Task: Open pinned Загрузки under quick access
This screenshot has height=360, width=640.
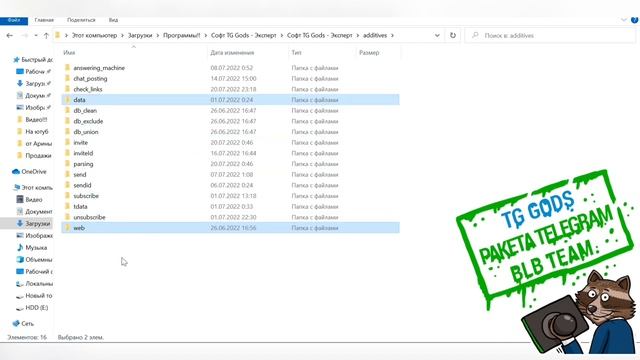Action: [35, 84]
